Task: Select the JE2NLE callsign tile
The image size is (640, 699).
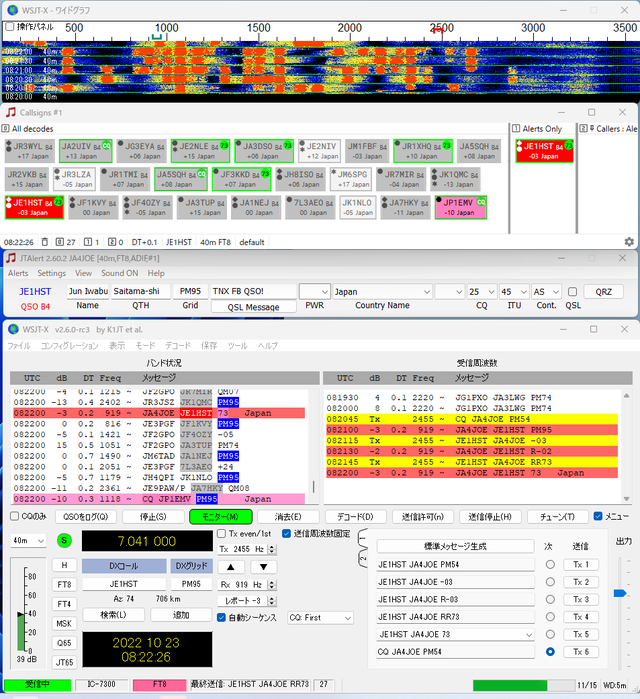Action: coord(200,151)
